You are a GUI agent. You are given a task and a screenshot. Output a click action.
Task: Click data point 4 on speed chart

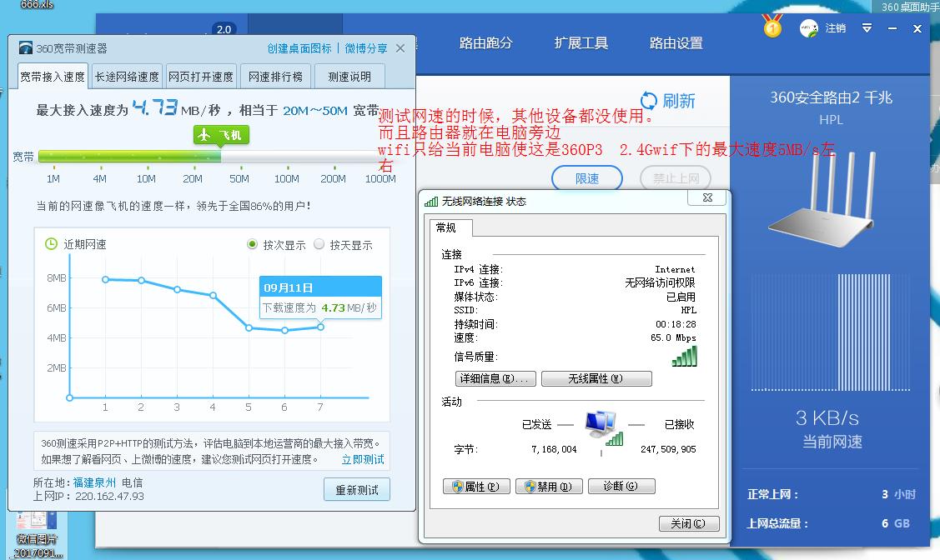[213, 295]
